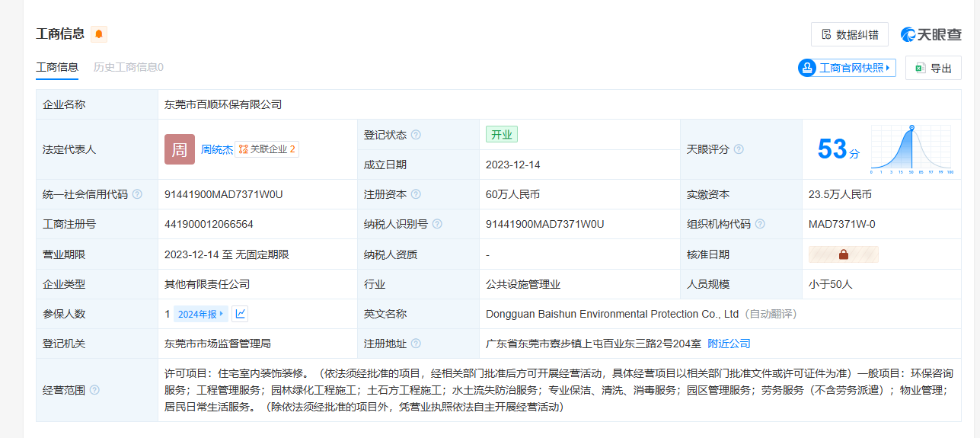This screenshot has width=980, height=438.
Task: Click the 导出 export button
Action: coord(934,68)
